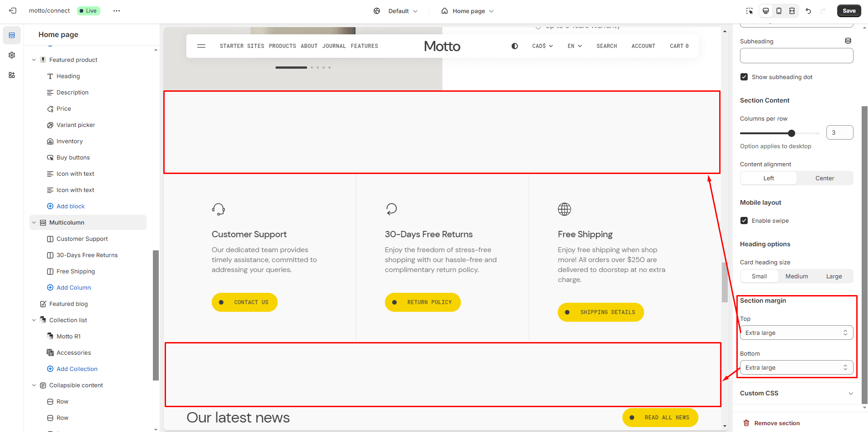
Task: Open the Top margin dropdown
Action: click(797, 333)
